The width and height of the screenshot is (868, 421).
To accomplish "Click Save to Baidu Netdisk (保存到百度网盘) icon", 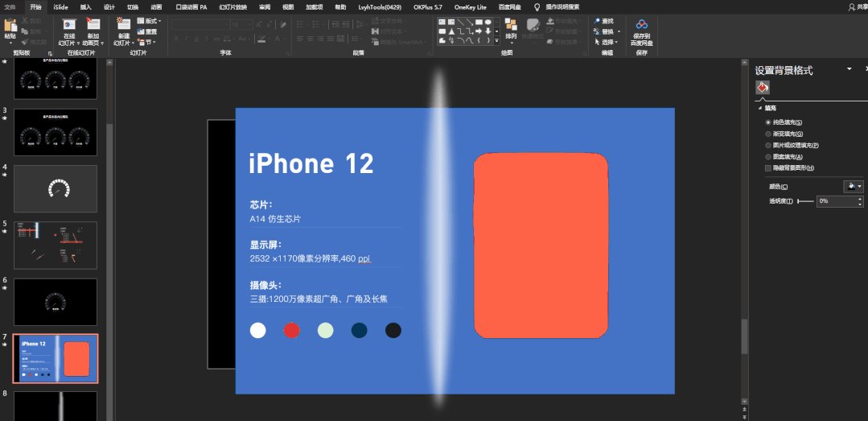I will pyautogui.click(x=642, y=24).
